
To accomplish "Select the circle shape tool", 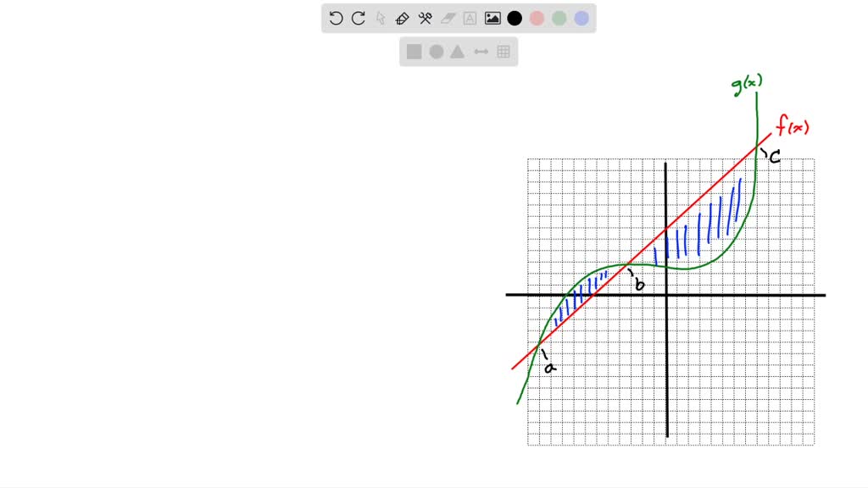I will 435,52.
